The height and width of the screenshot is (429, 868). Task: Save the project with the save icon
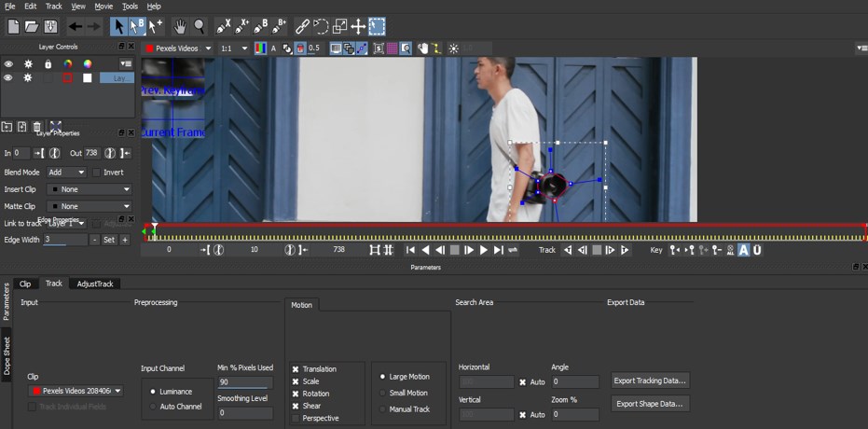50,26
